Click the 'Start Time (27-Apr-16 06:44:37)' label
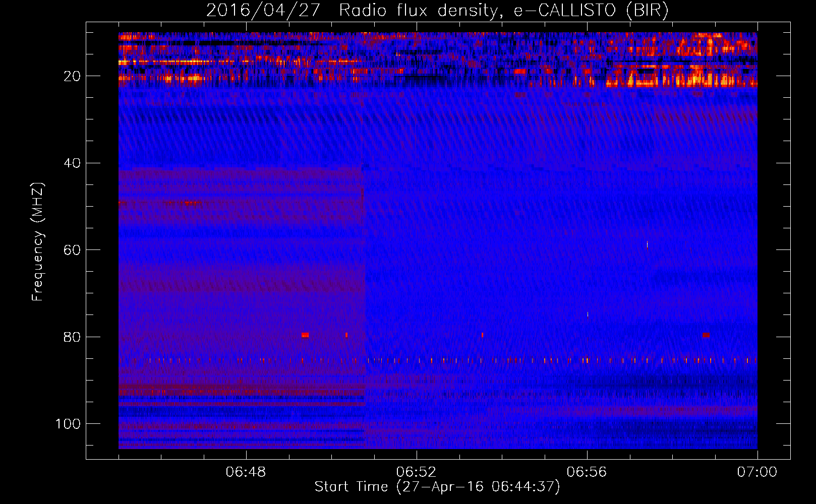 pyautogui.click(x=437, y=487)
